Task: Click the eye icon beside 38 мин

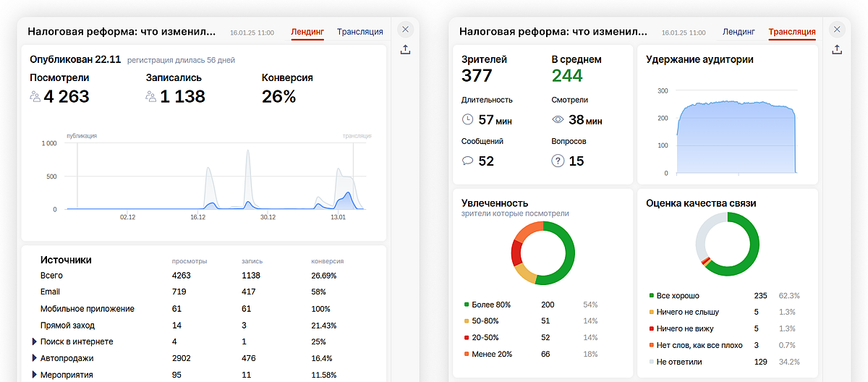Action: [x=558, y=119]
